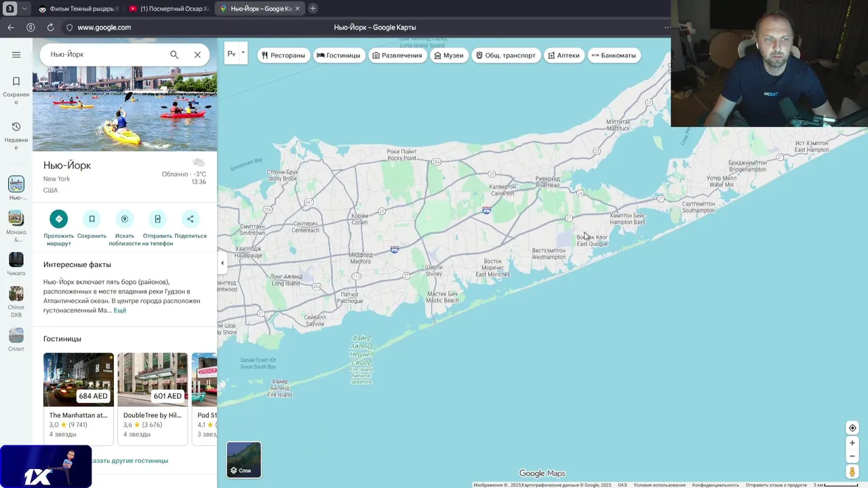Image resolution: width=868 pixels, height=488 pixels.
Task: Filter map by Рестораны chip
Action: click(283, 56)
